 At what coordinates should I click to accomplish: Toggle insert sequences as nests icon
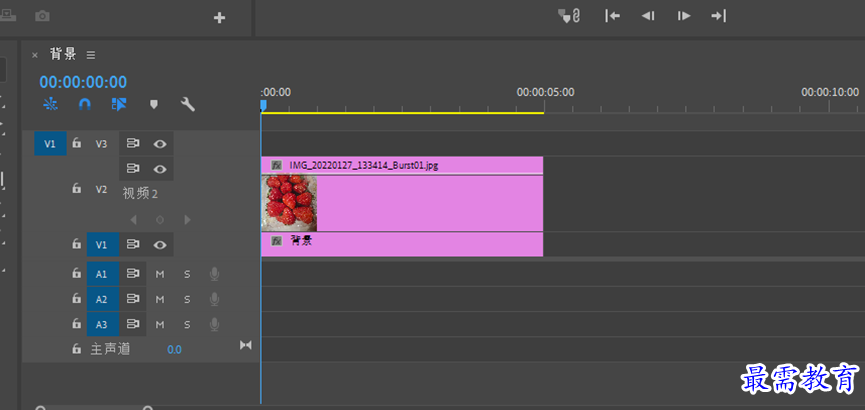pyautogui.click(x=50, y=104)
